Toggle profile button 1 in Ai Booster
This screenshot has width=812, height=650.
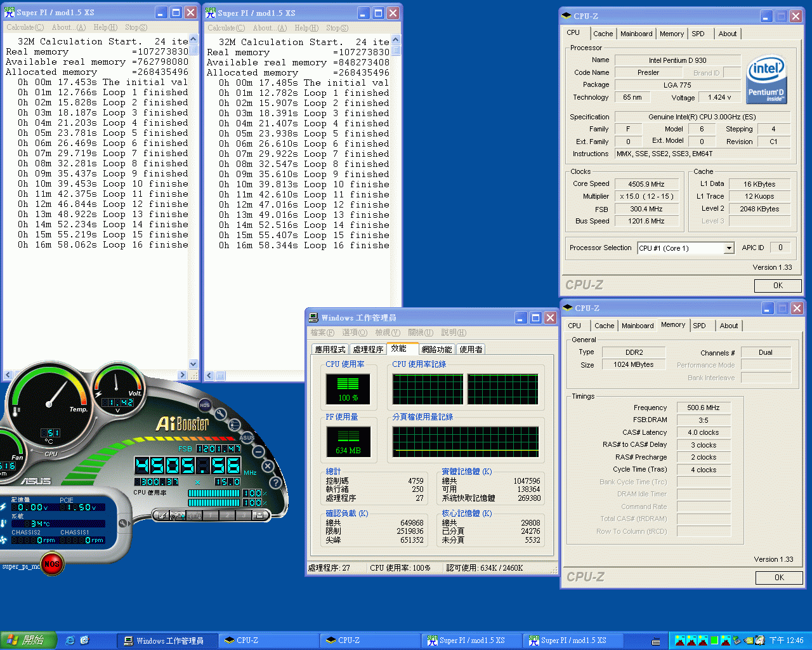pyautogui.click(x=210, y=515)
